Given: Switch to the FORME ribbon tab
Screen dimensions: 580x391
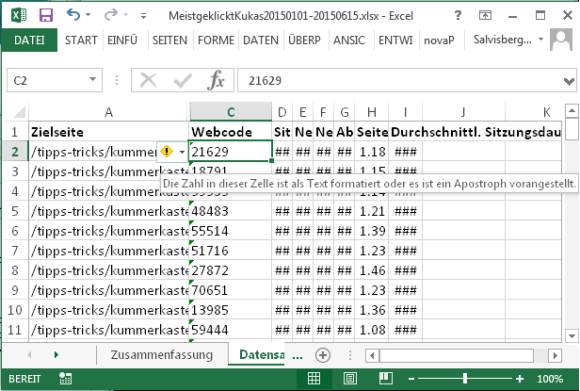Looking at the screenshot, I should 216,40.
